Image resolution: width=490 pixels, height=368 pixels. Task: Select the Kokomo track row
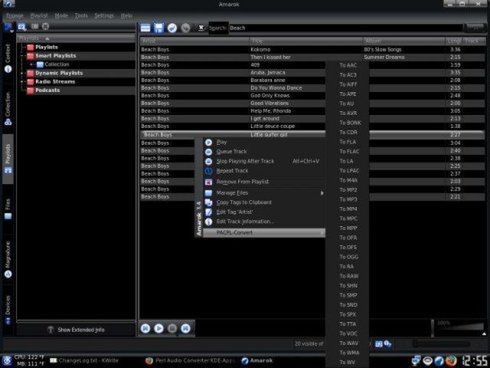coord(312,49)
